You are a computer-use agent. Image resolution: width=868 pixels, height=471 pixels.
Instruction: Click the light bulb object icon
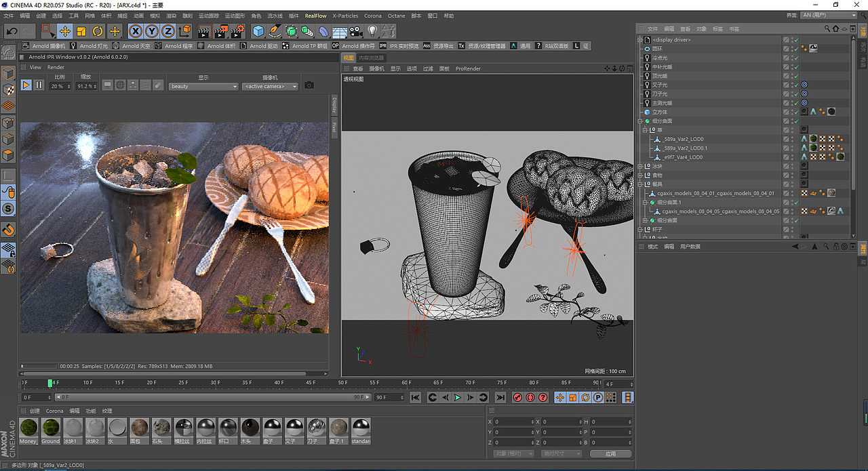click(x=372, y=31)
